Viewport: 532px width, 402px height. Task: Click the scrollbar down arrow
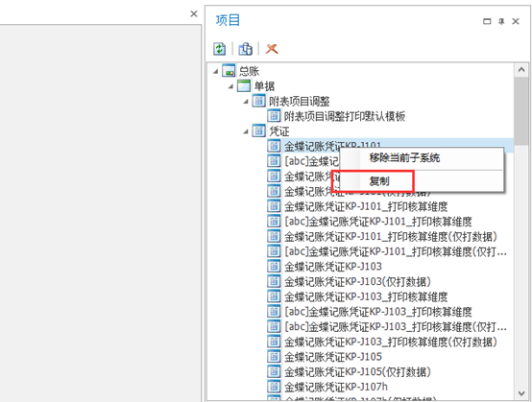pyautogui.click(x=521, y=393)
